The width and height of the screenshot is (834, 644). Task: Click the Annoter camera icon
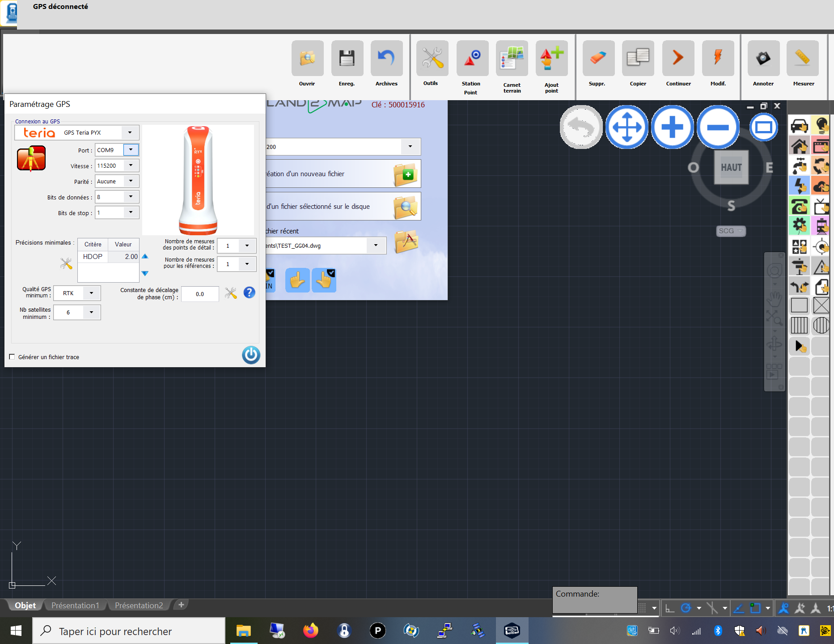[x=763, y=59]
